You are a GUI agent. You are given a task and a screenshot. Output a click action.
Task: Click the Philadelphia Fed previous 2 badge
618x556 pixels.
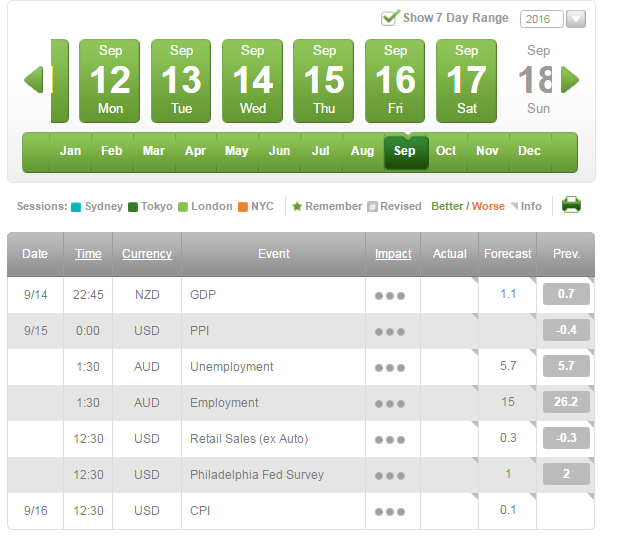tap(566, 474)
